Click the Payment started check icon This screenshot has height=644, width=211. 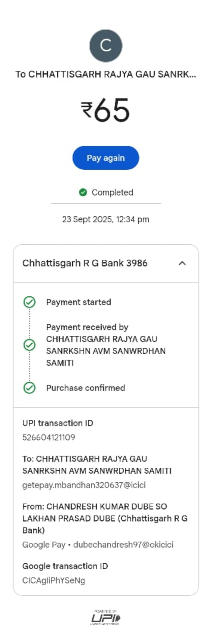[30, 302]
